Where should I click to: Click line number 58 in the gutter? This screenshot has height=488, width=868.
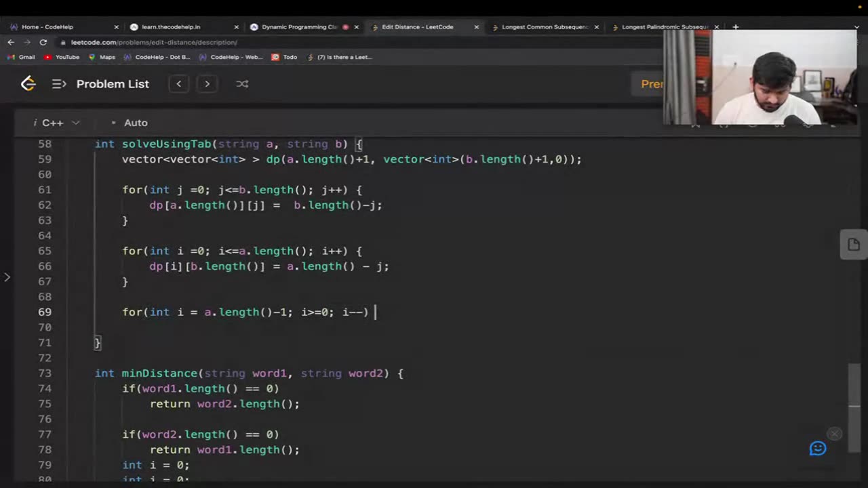[45, 144]
